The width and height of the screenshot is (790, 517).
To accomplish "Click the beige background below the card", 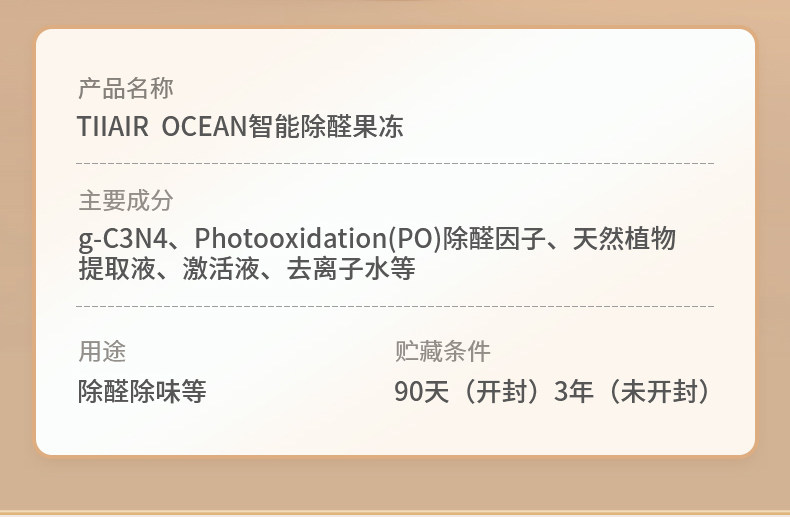I will click(x=395, y=484).
